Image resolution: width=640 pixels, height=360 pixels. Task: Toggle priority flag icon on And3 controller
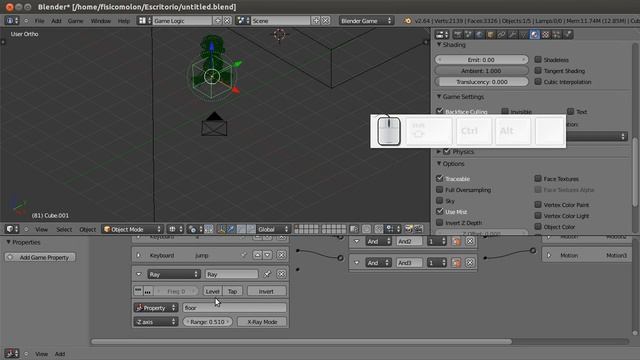tap(456, 262)
